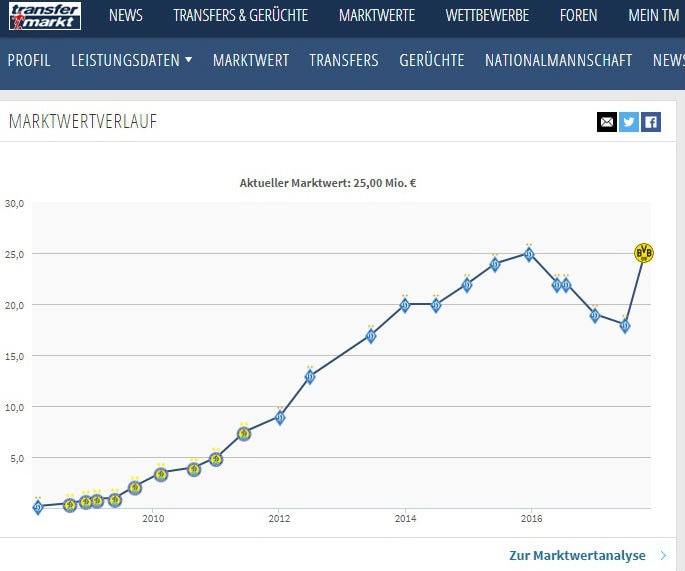Expand the Leistungsdaten dropdown menu

(x=131, y=60)
